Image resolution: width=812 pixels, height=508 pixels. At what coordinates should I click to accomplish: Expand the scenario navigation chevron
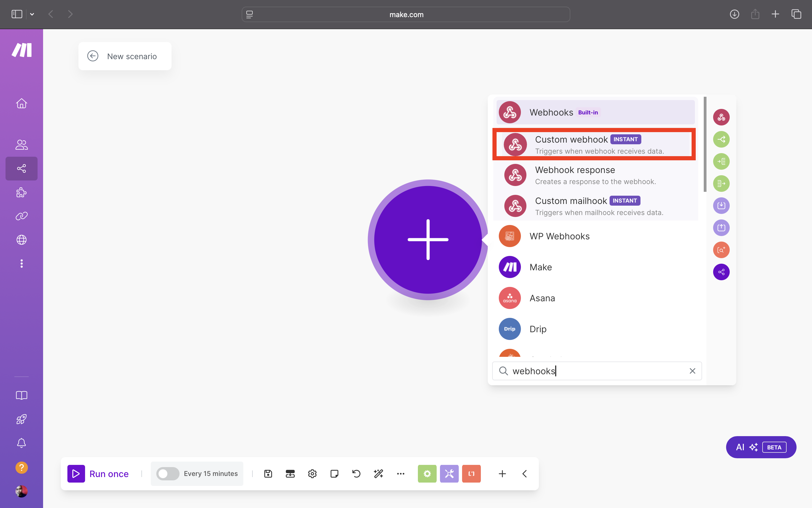tap(524, 473)
